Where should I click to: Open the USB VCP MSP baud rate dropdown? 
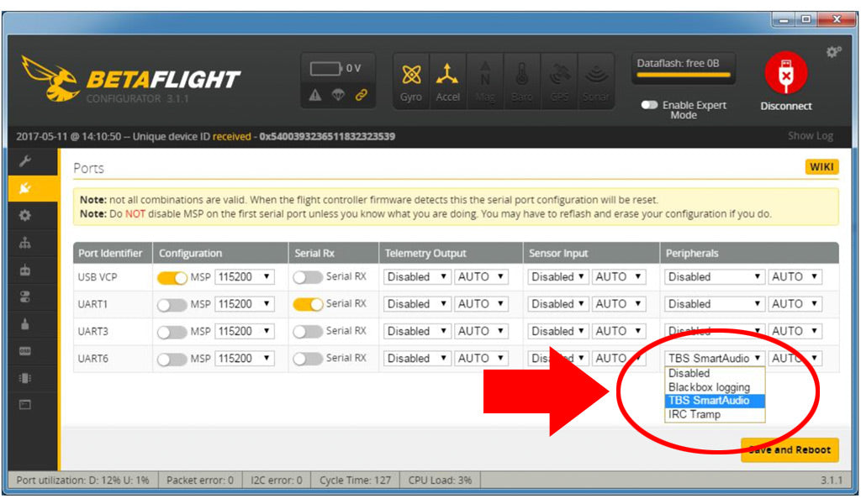(x=245, y=277)
